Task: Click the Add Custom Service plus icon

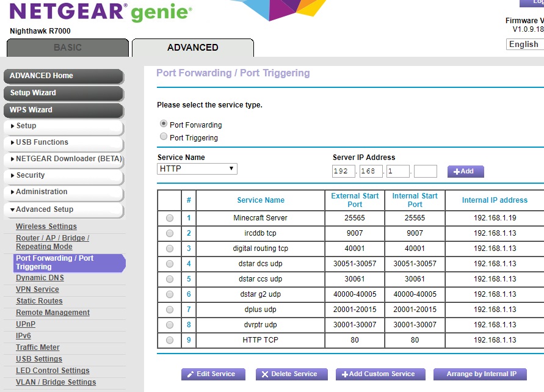Action: (347, 374)
